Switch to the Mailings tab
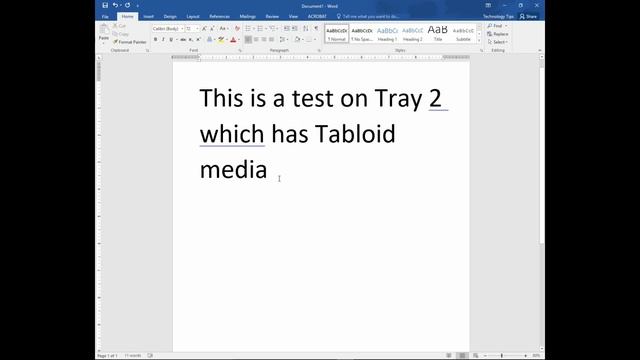640x360 pixels. pyautogui.click(x=247, y=17)
